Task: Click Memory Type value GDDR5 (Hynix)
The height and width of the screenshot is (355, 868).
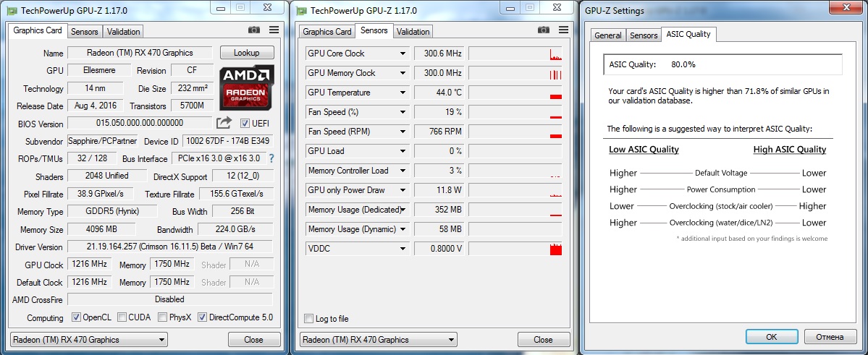Action: coord(112,211)
